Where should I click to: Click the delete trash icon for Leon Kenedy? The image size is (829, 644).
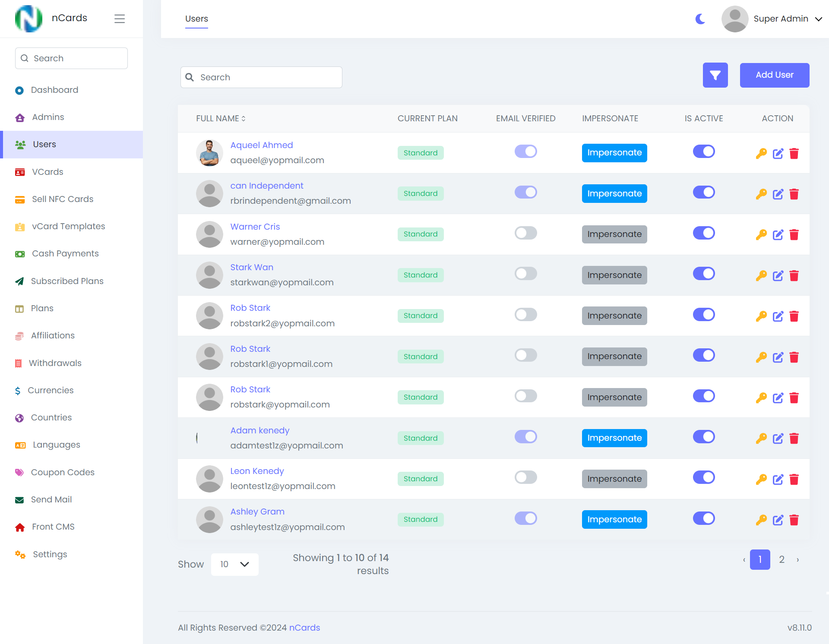click(794, 479)
